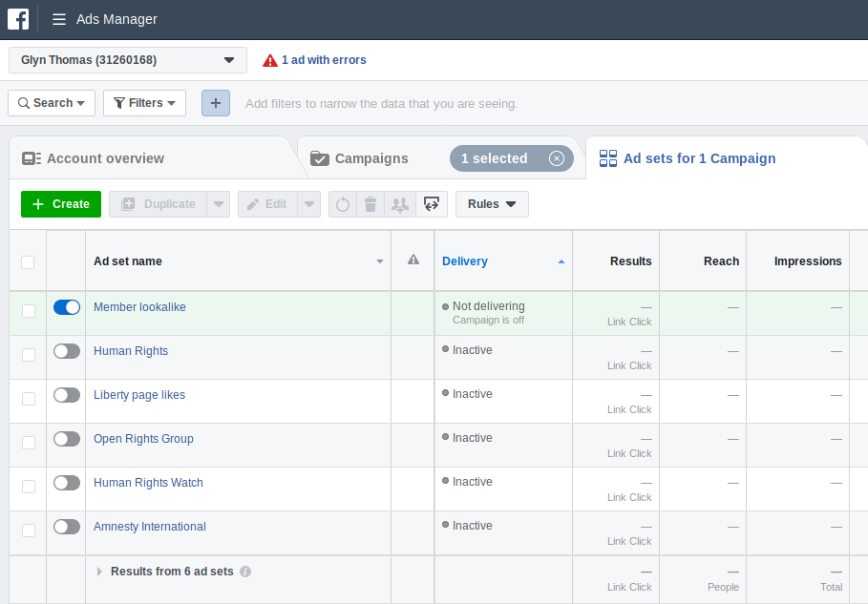Enable the Human Rights ad set toggle

67,351
